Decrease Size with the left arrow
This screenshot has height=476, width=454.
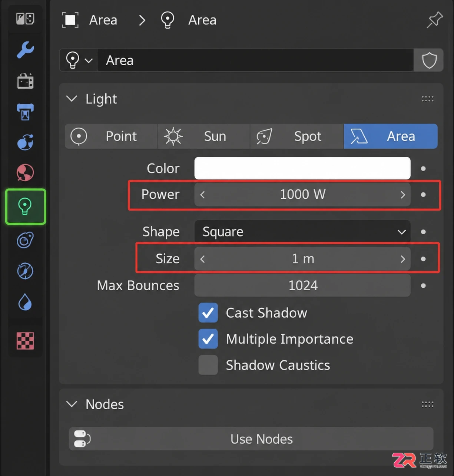(x=202, y=259)
